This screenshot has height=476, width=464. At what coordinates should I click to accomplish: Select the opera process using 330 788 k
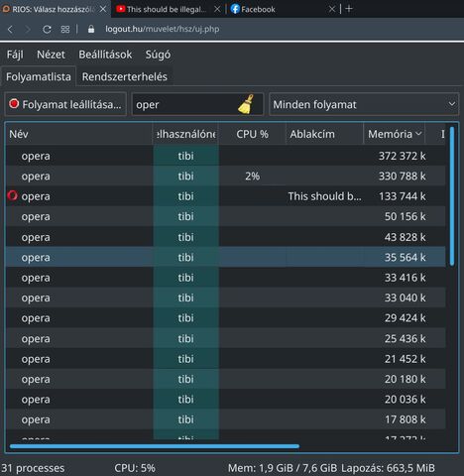coord(225,176)
